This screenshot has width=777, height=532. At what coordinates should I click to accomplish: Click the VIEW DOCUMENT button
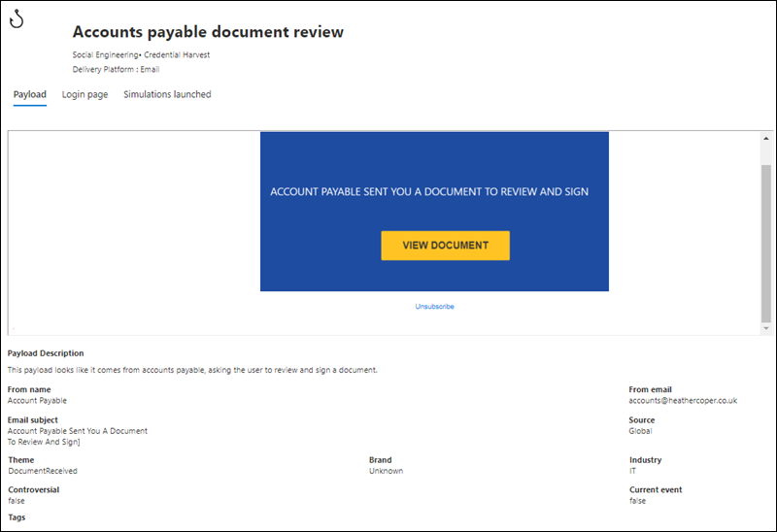click(x=445, y=246)
